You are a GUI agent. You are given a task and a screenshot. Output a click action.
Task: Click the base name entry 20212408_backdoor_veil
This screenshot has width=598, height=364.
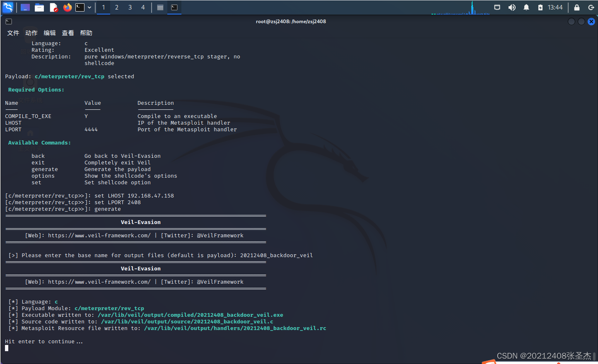pos(277,256)
